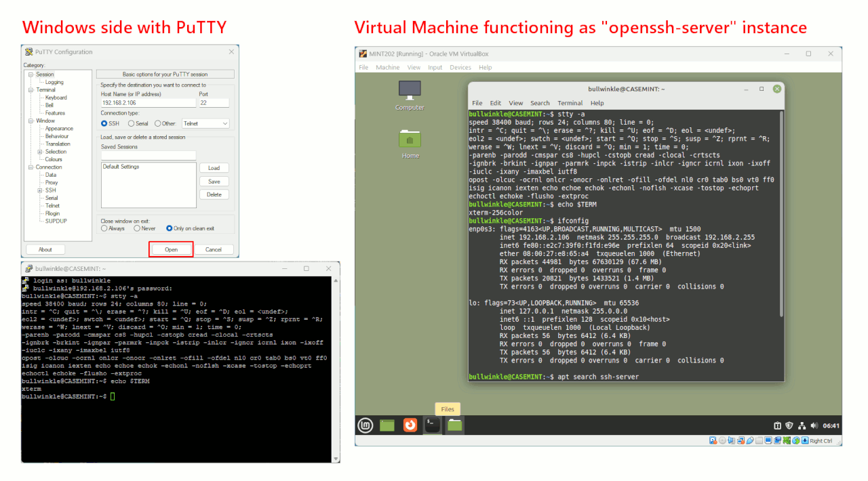Click the Save session button
This screenshot has width=868, height=481.
tap(214, 182)
